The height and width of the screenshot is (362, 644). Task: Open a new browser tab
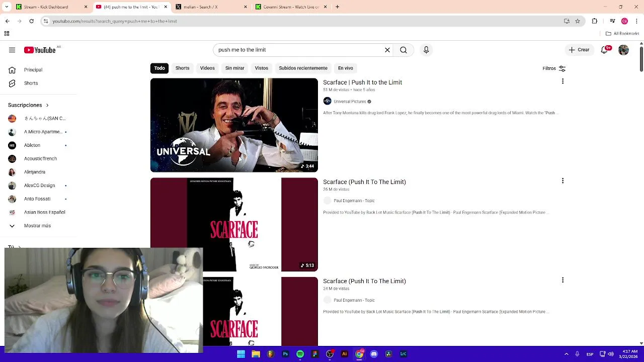click(337, 7)
